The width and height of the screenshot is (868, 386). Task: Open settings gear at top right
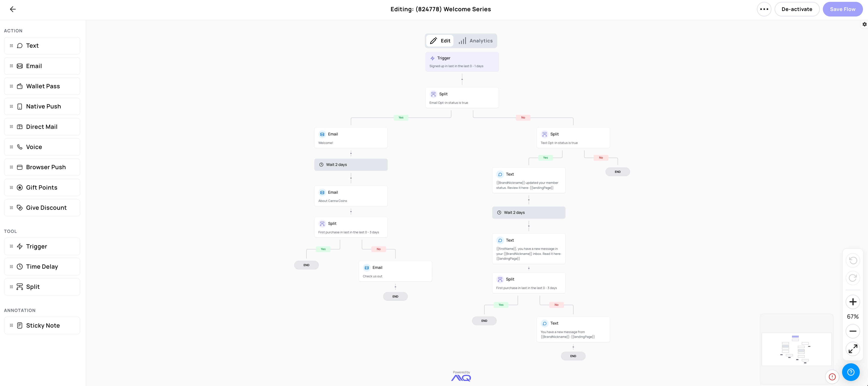coord(864,24)
